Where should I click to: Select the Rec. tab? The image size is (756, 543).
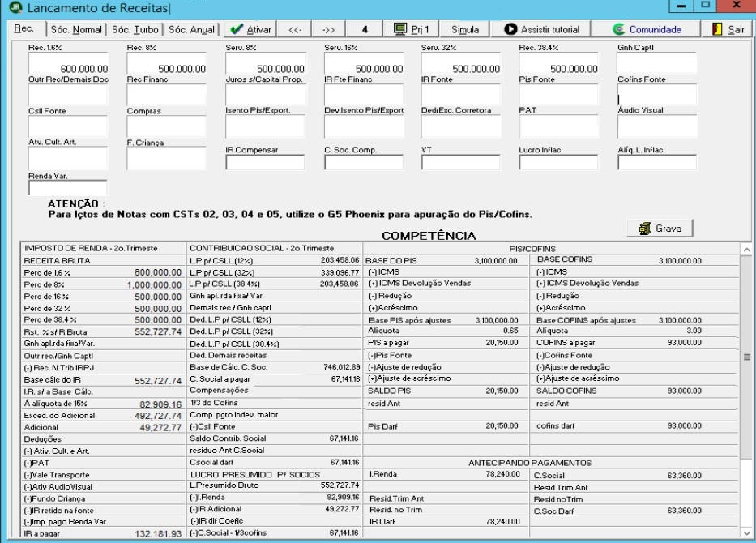(x=23, y=28)
